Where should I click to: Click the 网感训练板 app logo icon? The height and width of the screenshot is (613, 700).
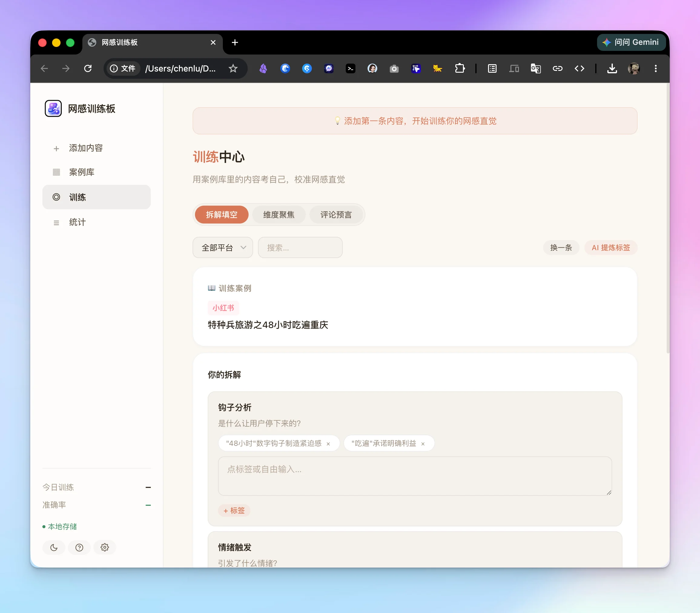point(53,108)
